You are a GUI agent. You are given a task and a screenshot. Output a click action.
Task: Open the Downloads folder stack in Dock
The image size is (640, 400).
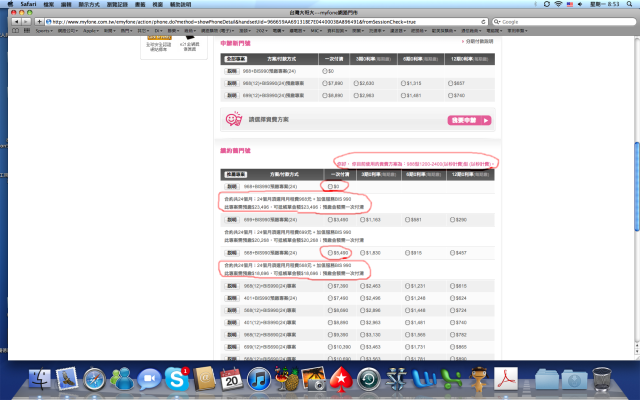[x=574, y=380]
